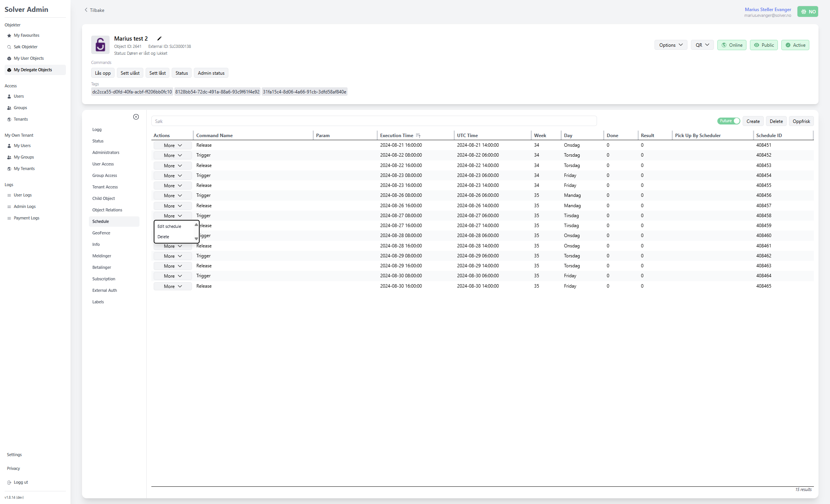Click the Lås opp command button
This screenshot has height=504, width=830.
point(103,73)
